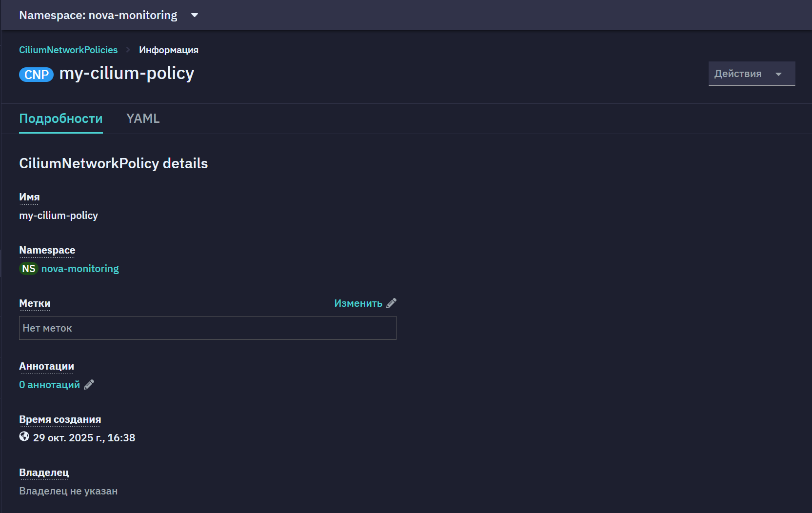Click the CNP resource badge icon

pos(36,75)
